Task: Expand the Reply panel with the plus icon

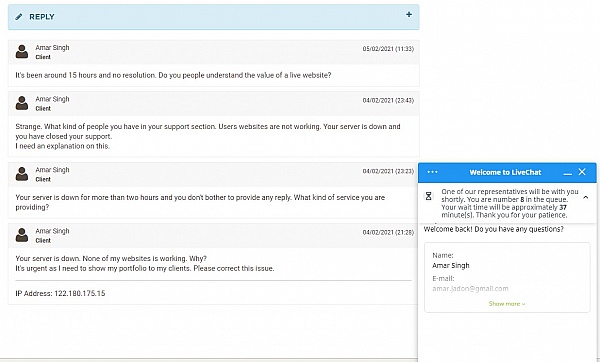Action: pos(409,15)
